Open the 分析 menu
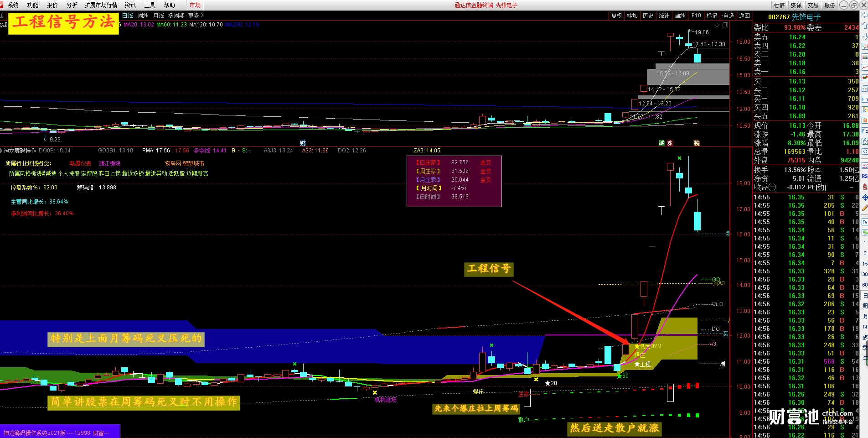Image resolution: width=868 pixels, height=438 pixels. [72, 5]
